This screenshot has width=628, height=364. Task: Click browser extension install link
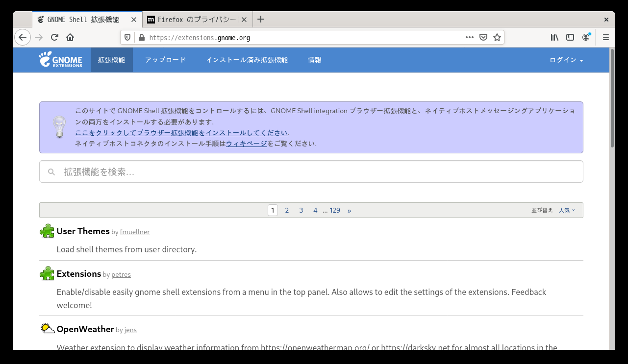pos(181,133)
